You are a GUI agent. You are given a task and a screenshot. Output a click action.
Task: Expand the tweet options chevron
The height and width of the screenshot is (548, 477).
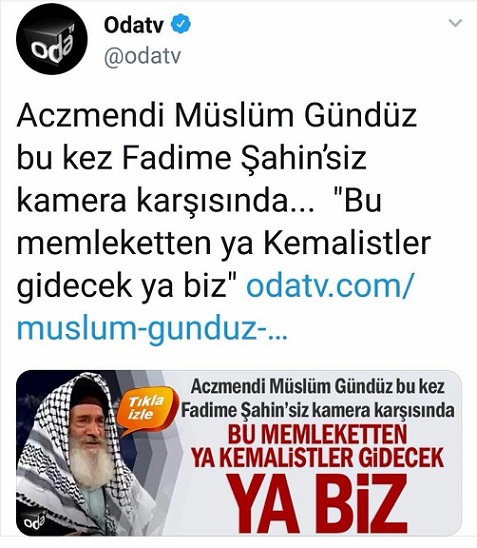pos(455,23)
